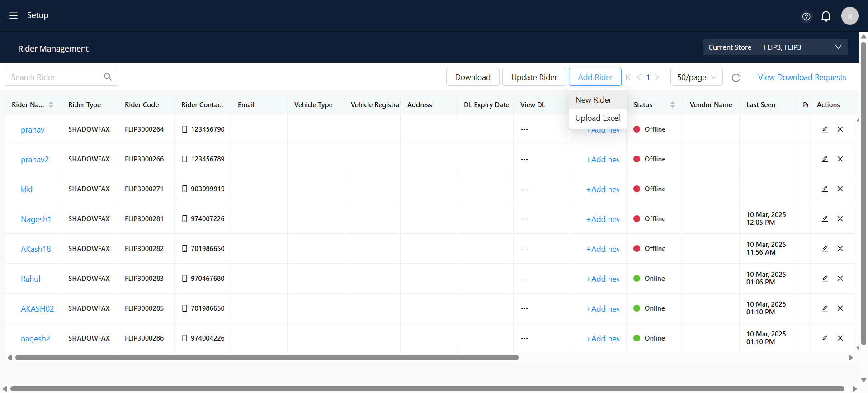Click the search magnifier icon
Image resolution: width=868 pixels, height=393 pixels.
point(108,77)
